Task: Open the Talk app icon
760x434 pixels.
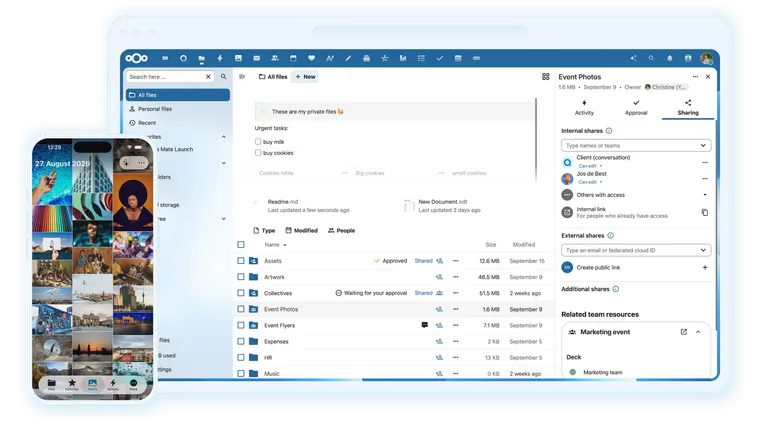Action: 183,58
